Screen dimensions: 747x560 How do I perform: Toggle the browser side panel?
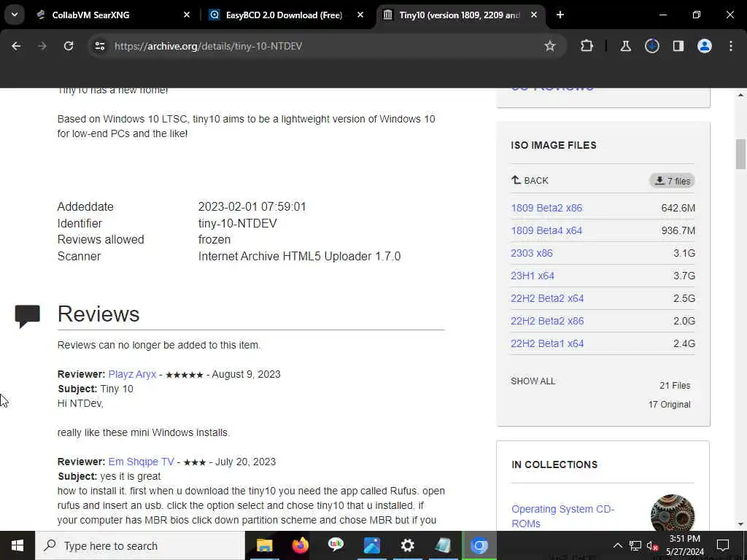coord(678,46)
